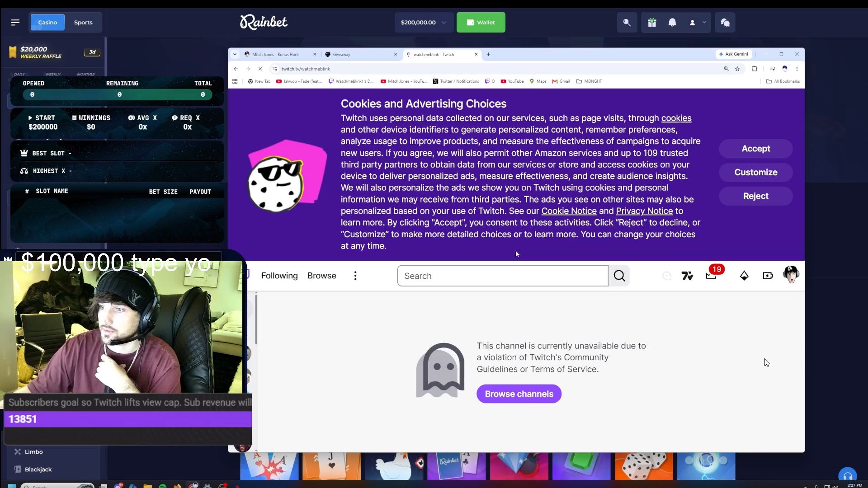Open the Chrome tab search chevron
Viewport: 868px width, 488px height.
235,54
